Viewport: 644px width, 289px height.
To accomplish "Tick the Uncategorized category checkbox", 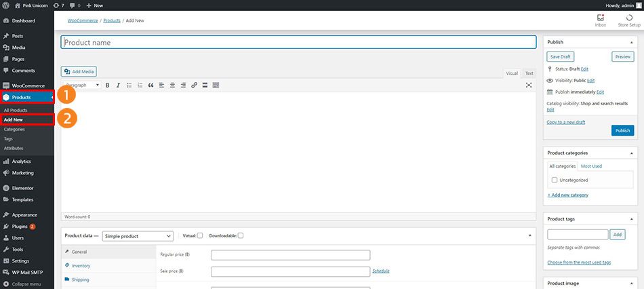I will 555,180.
